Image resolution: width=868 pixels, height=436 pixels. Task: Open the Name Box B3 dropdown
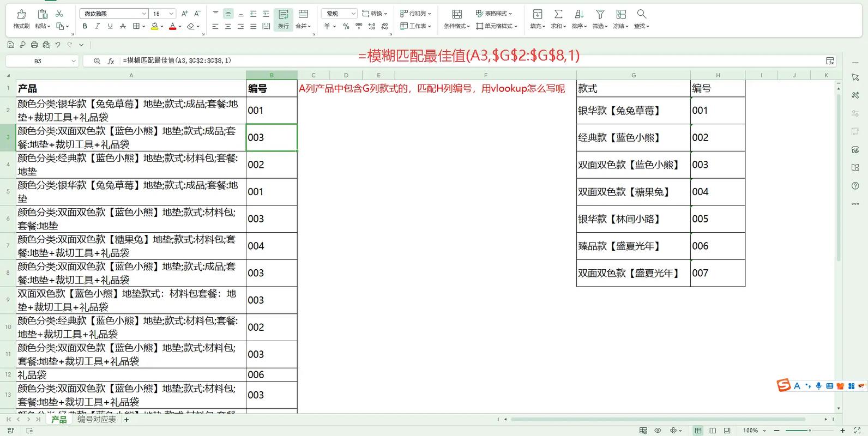74,61
